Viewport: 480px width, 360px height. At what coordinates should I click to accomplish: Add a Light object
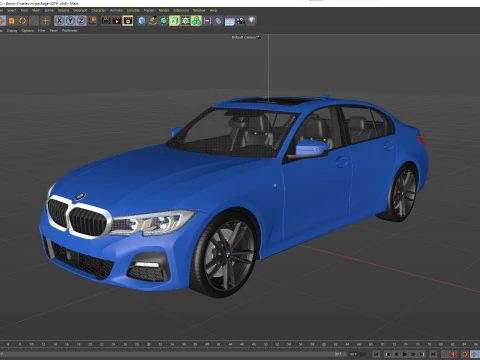click(252, 21)
